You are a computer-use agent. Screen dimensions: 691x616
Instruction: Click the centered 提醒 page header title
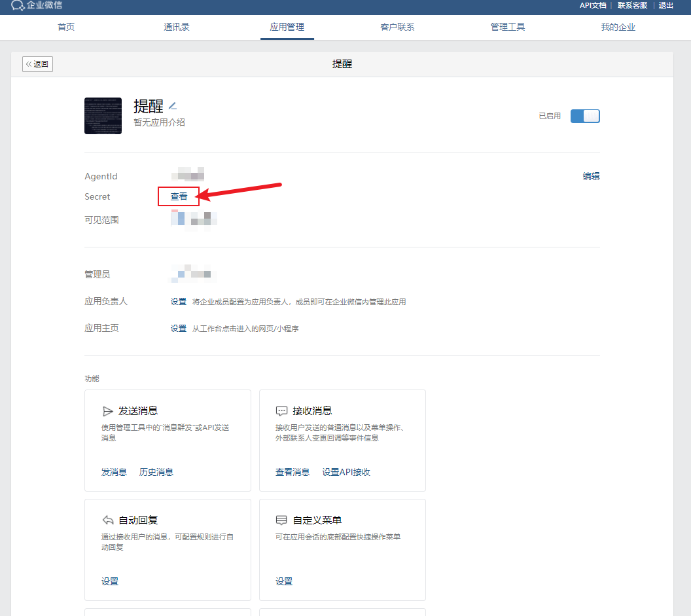click(342, 64)
